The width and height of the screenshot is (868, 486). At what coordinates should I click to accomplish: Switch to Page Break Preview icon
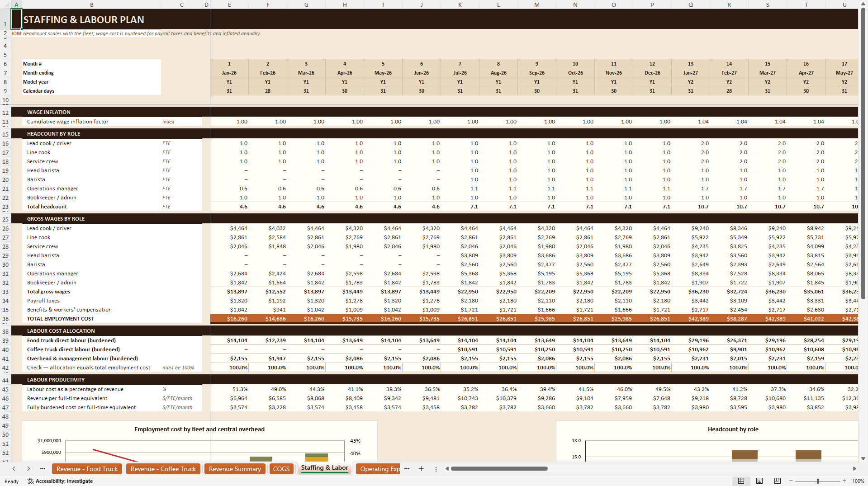tap(777, 481)
